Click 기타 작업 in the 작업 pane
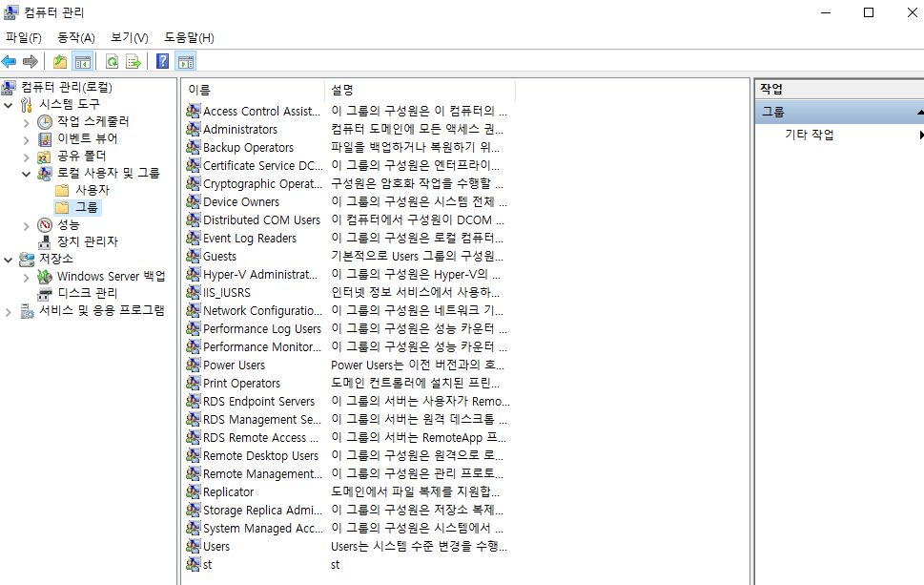The height and width of the screenshot is (585, 924). (x=809, y=135)
